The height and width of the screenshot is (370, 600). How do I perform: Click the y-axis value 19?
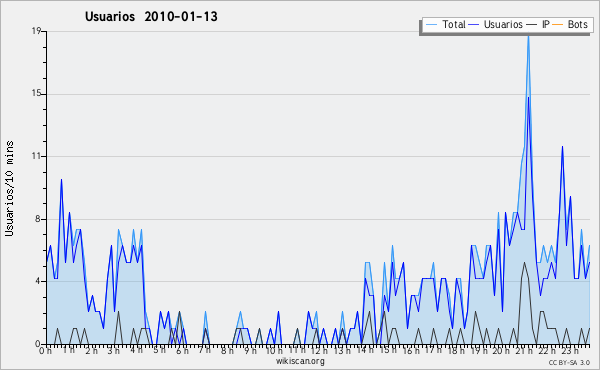pos(36,31)
